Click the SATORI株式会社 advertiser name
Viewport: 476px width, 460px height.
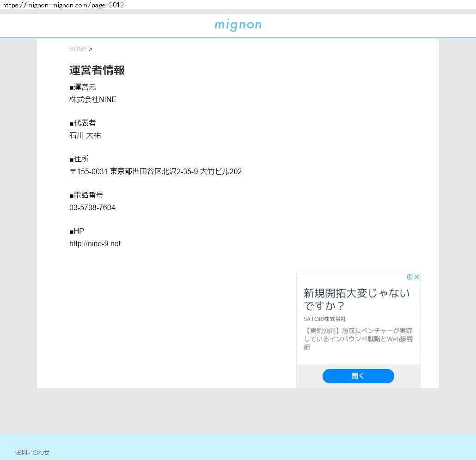coord(325,319)
